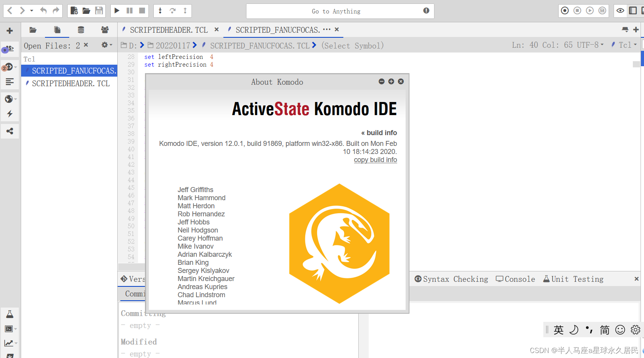644x358 pixels.
Task: Close the bottom pane with x
Action: [x=636, y=279]
